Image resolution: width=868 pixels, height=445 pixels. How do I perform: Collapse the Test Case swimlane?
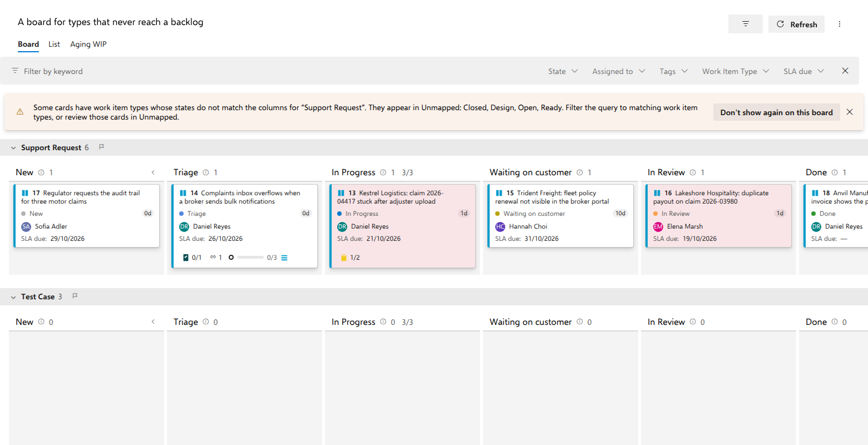13,297
